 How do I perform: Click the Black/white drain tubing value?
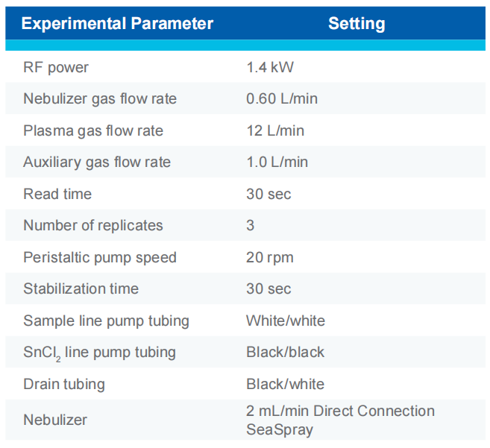(285, 385)
